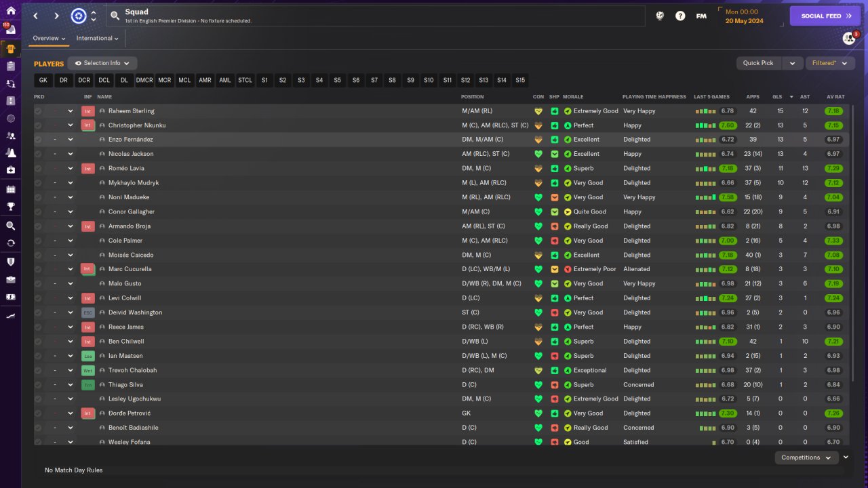Open the world globe icon
The width and height of the screenshot is (868, 488).
(x=660, y=16)
